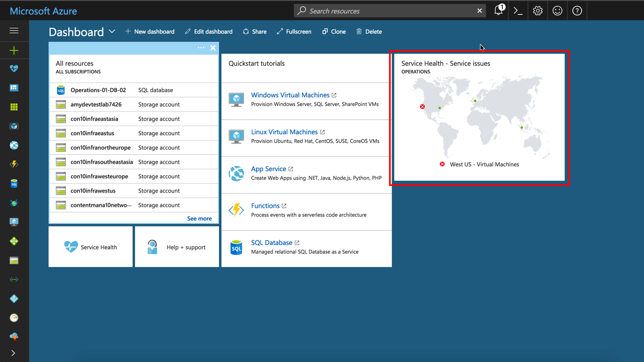Open portal settings gear icon

[x=537, y=11]
